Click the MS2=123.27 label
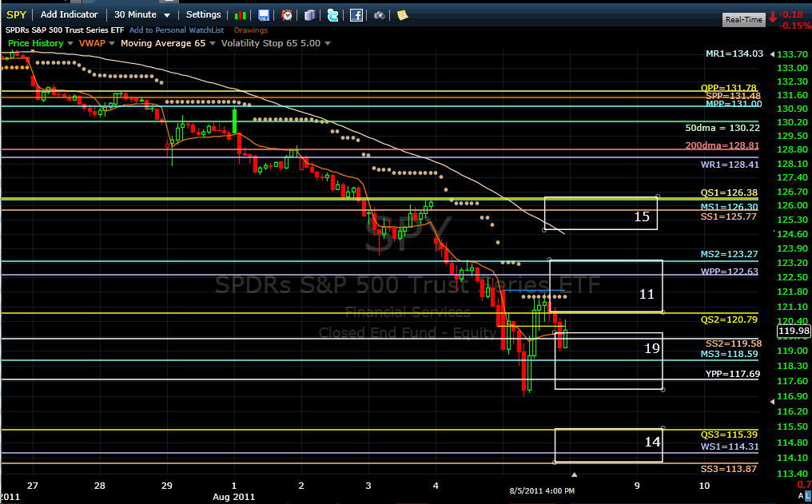The height and width of the screenshot is (504, 812). 729,254
